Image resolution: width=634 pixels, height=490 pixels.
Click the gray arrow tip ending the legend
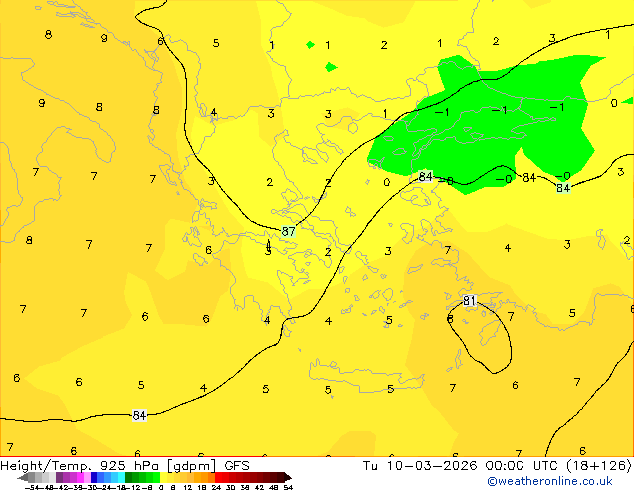23,477
